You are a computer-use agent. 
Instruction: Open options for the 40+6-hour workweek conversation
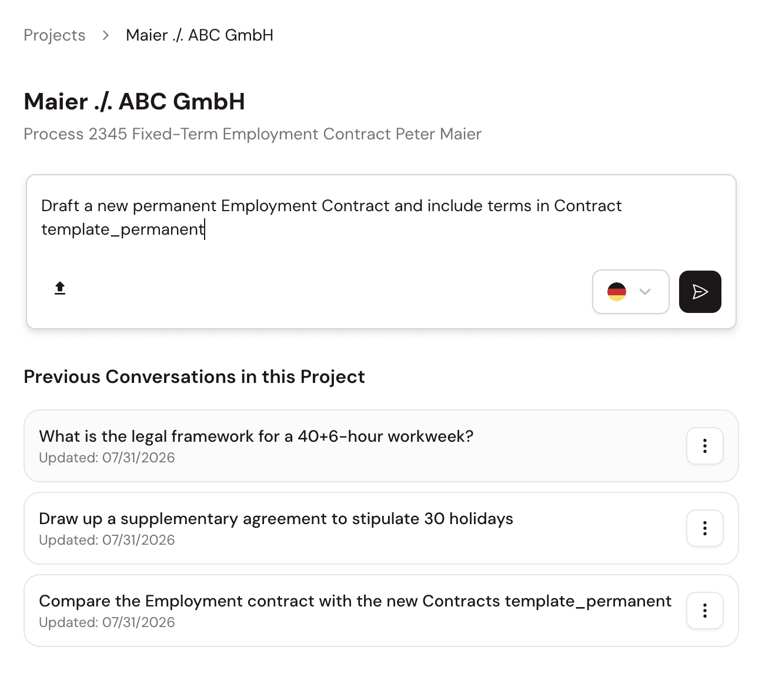(x=704, y=446)
